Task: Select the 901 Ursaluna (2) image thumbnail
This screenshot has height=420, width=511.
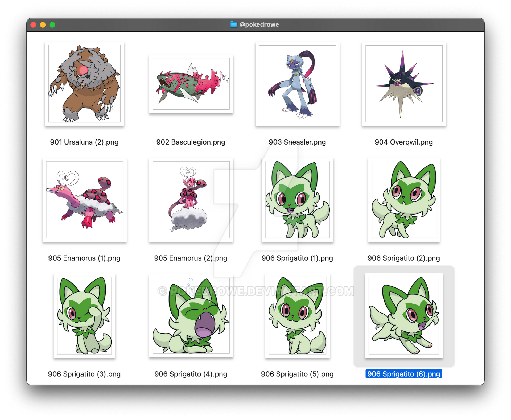Action: [84, 84]
